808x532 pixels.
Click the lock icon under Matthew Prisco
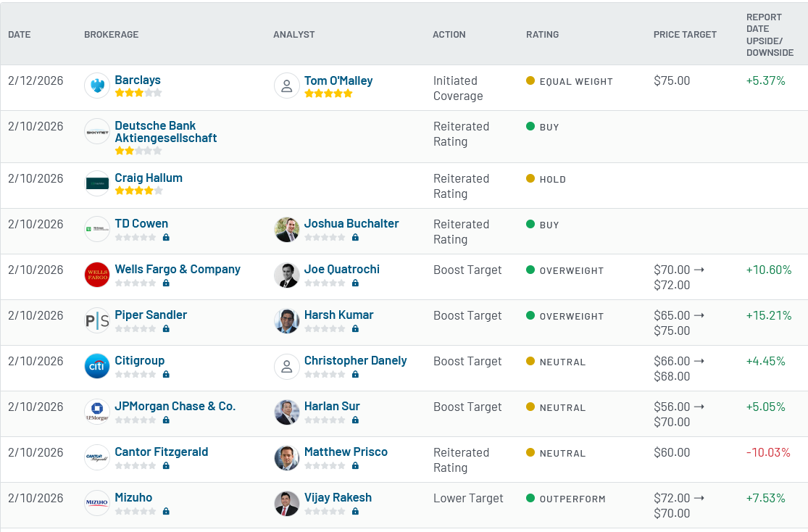pos(355,465)
